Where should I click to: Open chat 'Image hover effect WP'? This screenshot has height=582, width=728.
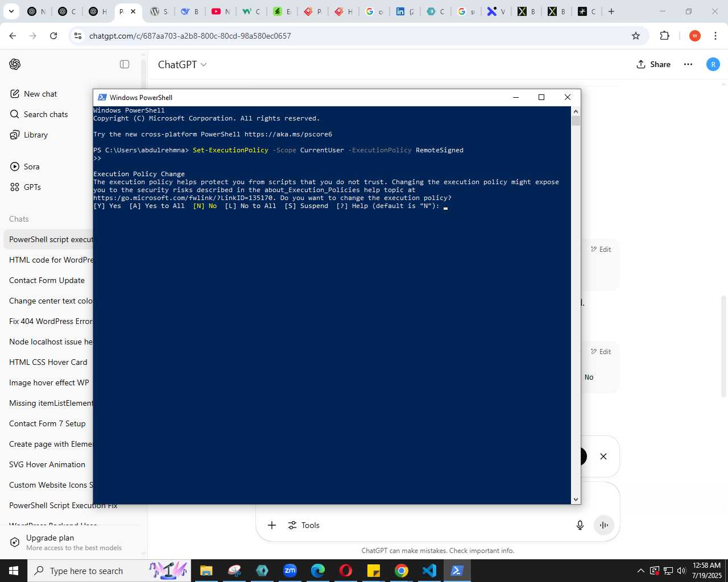pos(49,383)
